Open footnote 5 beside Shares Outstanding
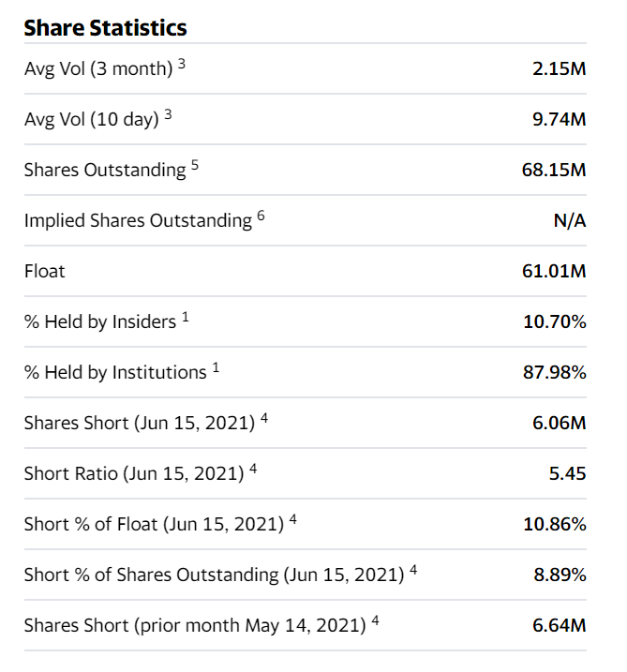Image resolution: width=627 pixels, height=672 pixels. coord(195,165)
